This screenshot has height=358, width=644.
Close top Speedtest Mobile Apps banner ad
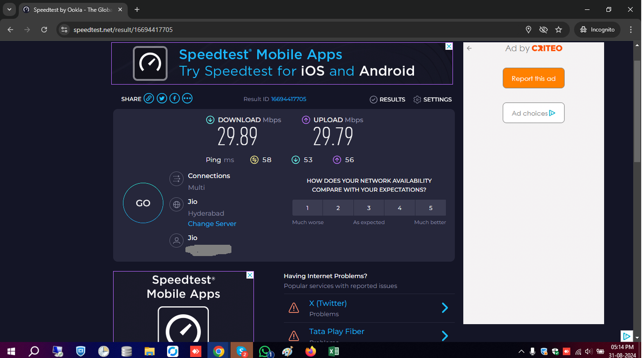449,46
